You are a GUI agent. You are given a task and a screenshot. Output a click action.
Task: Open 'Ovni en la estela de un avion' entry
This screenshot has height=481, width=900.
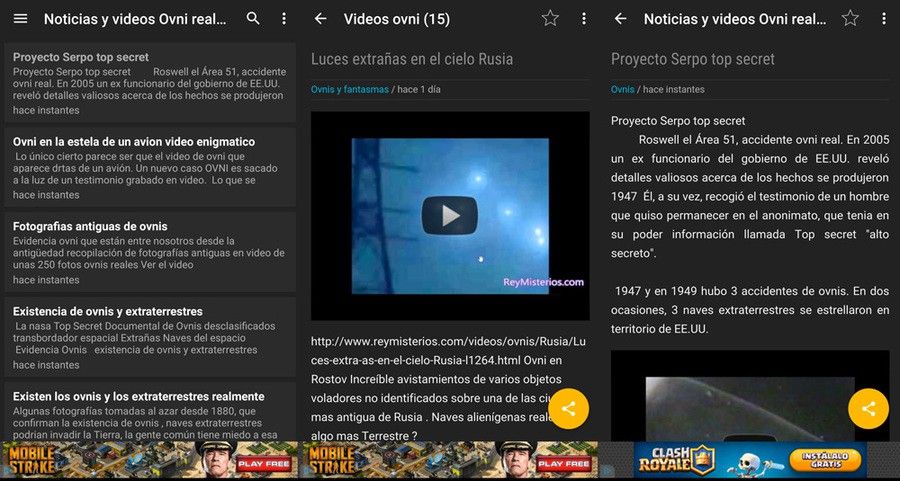pos(150,167)
